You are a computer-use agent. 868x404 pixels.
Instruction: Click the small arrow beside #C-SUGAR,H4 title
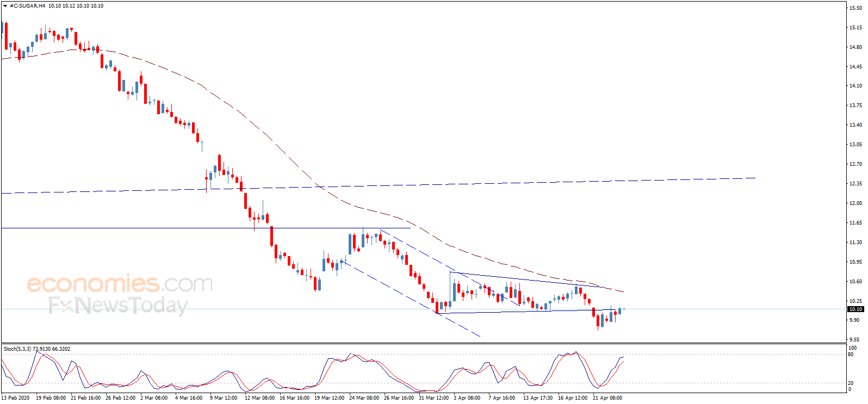pos(5,6)
